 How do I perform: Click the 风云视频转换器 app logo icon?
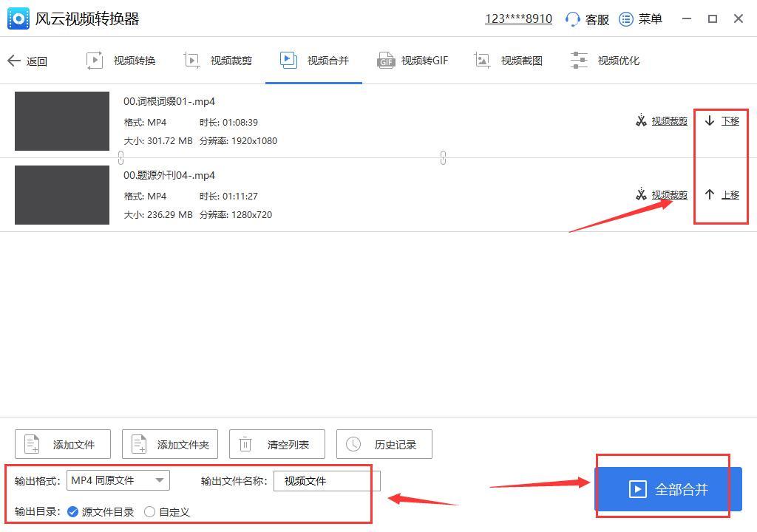(x=18, y=18)
